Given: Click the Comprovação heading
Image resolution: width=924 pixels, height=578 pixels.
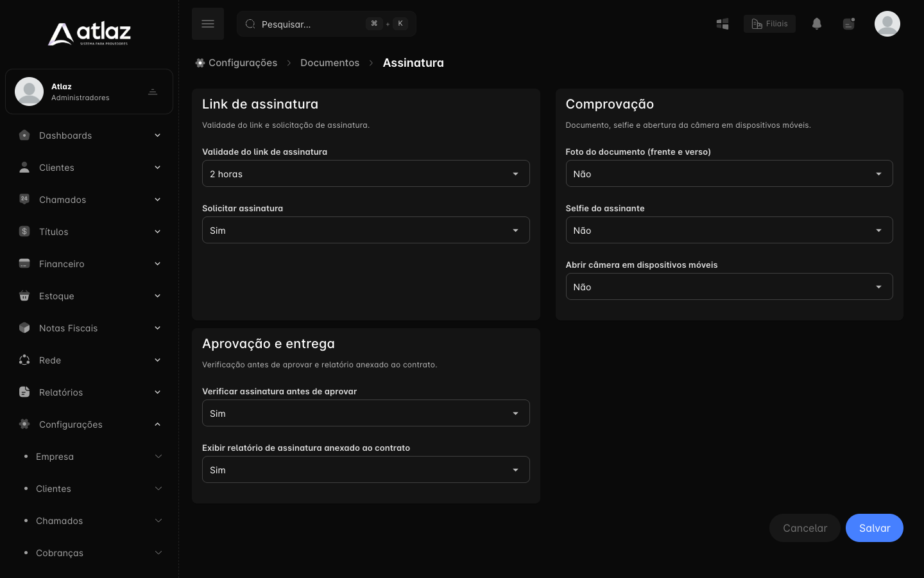Looking at the screenshot, I should pos(610,104).
